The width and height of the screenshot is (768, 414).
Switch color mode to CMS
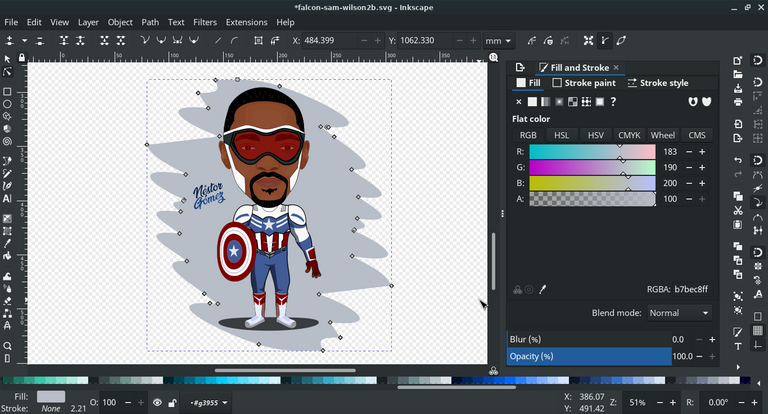coord(697,135)
